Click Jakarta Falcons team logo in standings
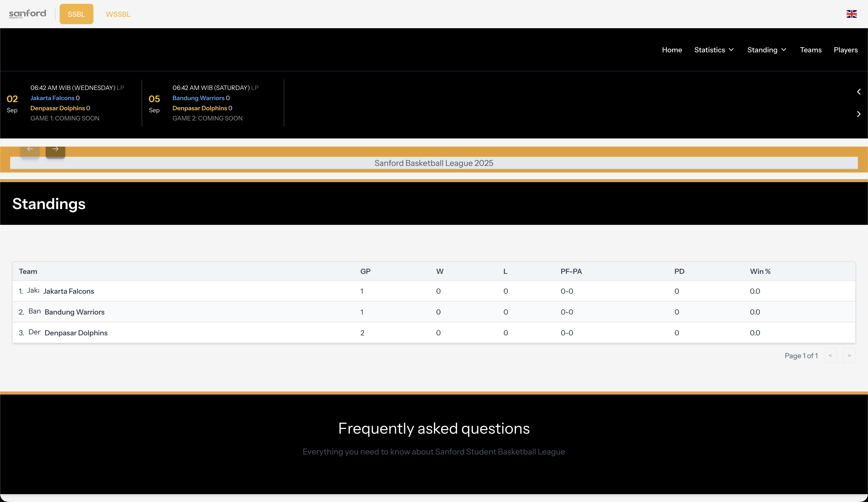 point(34,290)
